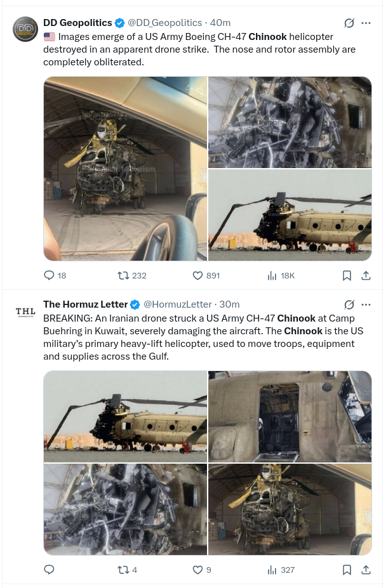388x588 pixels.
Task: View analytics showing 18K views
Action: pos(281,276)
